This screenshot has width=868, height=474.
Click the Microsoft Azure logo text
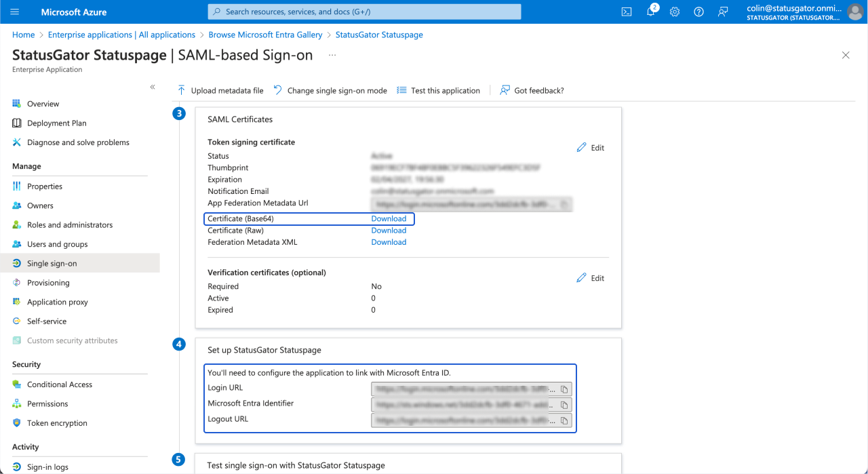[74, 12]
